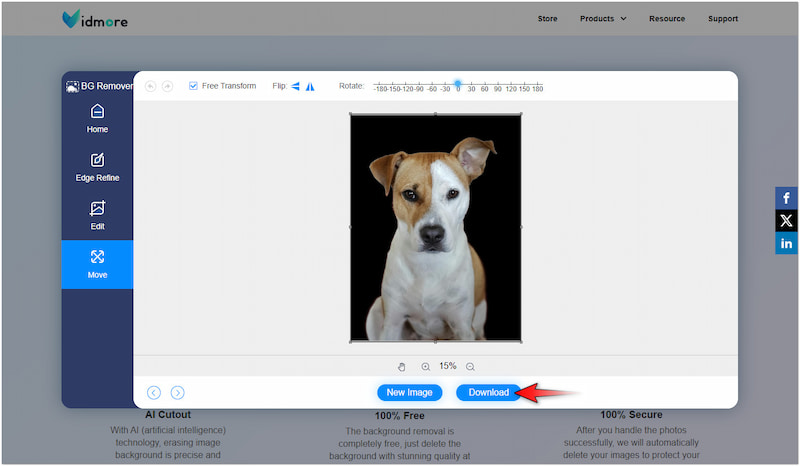Viewport: 800px width, 466px height.
Task: Expand the Products dropdown menu
Action: (603, 18)
